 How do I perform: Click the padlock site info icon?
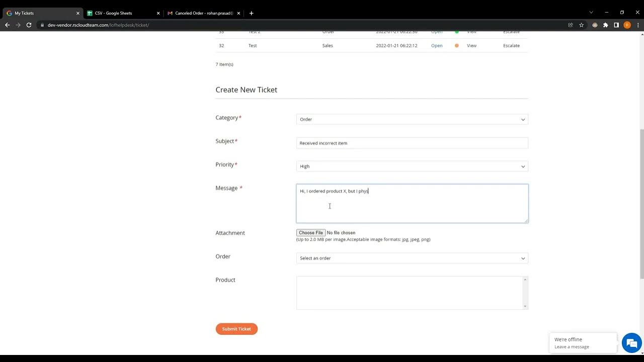42,25
